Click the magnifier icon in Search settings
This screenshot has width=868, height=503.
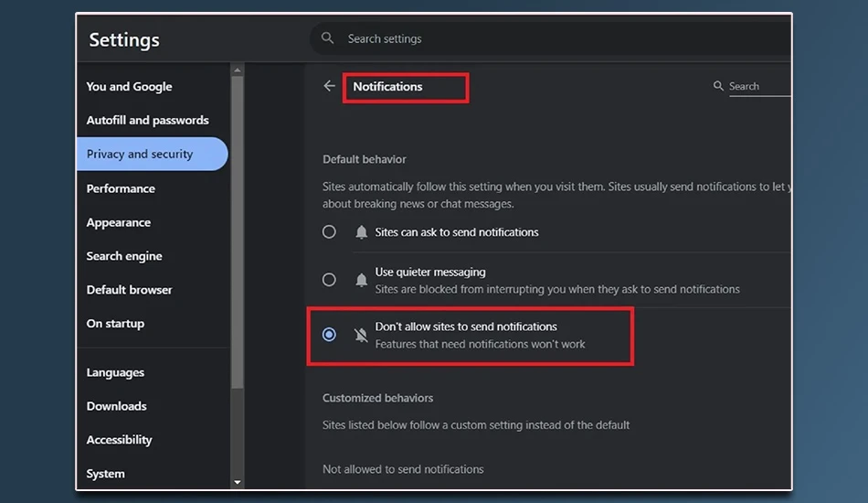pos(328,38)
